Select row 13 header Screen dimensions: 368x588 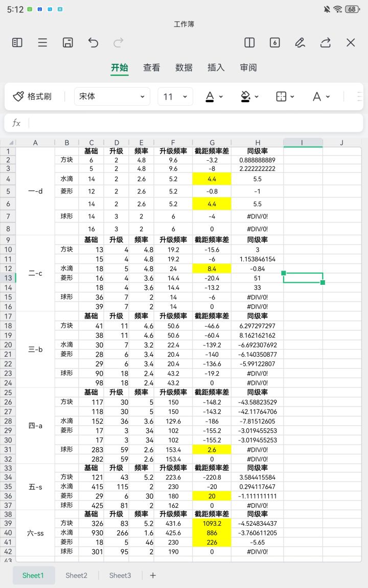point(8,278)
